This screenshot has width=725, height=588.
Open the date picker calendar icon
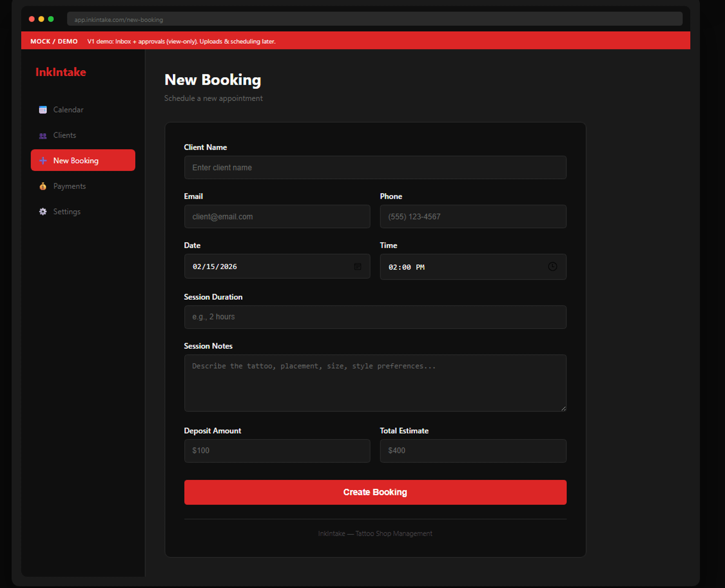click(x=357, y=267)
